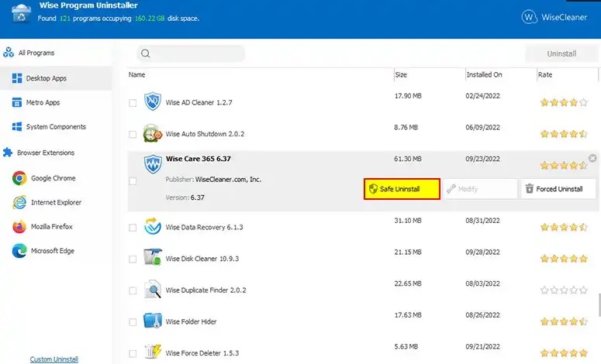The image size is (601, 364).
Task: Click the Uninstall button at top right
Action: (x=561, y=53)
